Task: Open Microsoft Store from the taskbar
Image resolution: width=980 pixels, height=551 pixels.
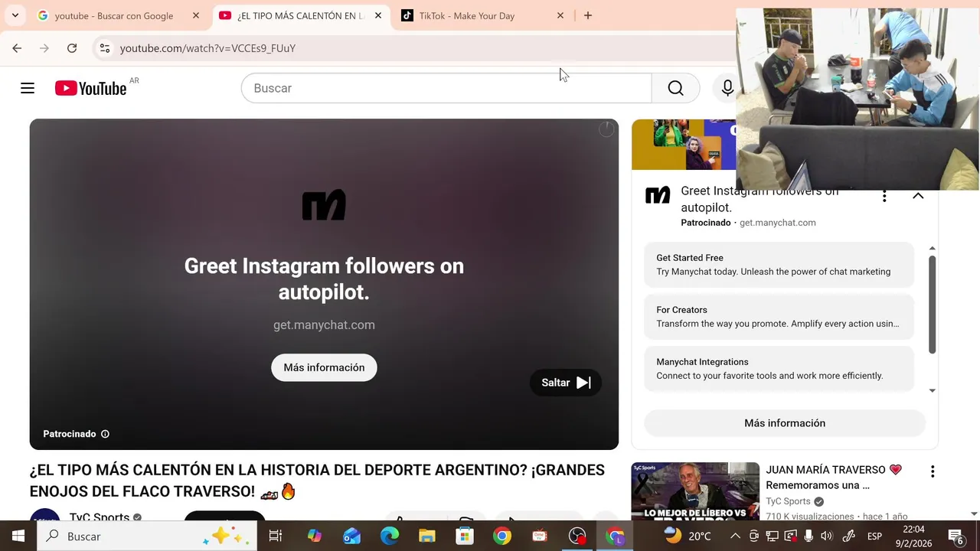Action: 465,536
